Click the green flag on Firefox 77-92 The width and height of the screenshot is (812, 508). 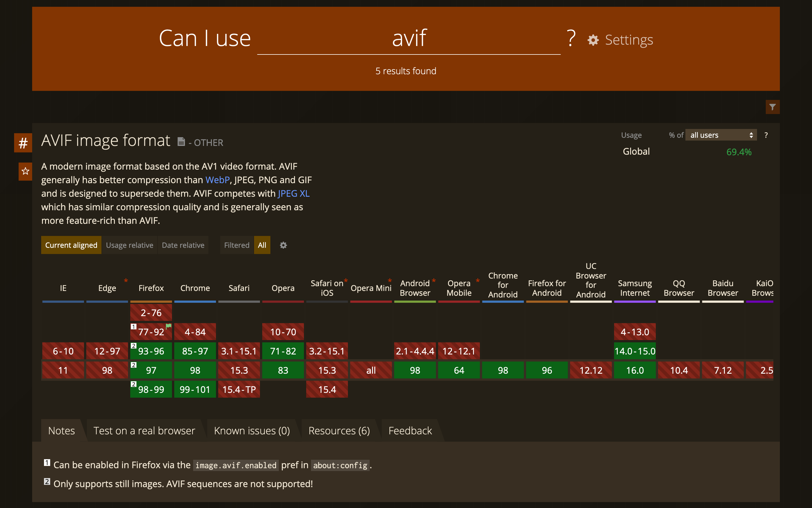168,326
